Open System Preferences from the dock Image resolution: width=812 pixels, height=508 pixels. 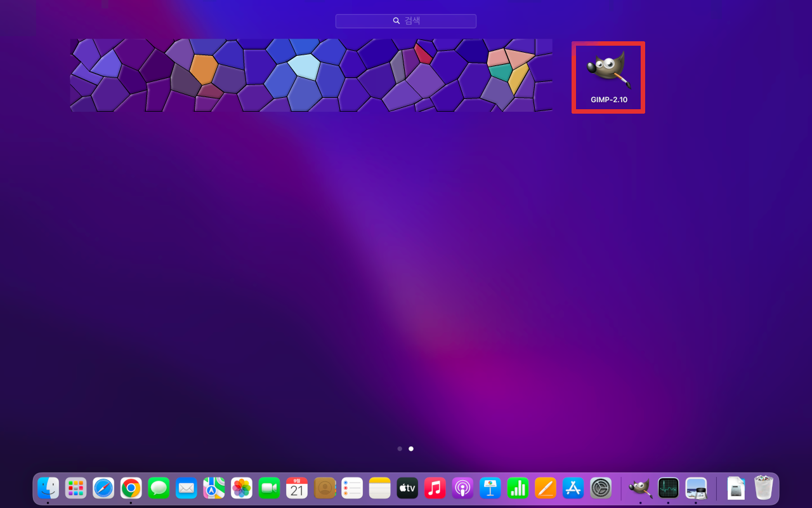coord(601,488)
